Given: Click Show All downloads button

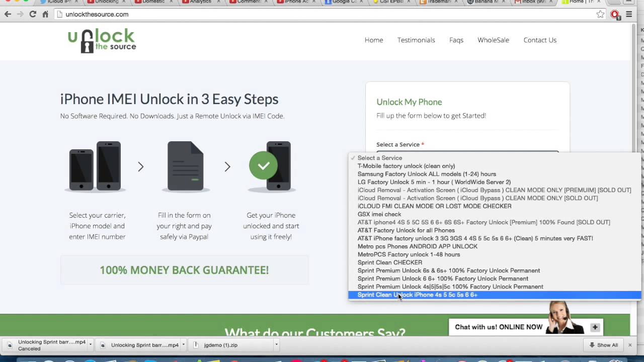Looking at the screenshot, I should [603, 345].
